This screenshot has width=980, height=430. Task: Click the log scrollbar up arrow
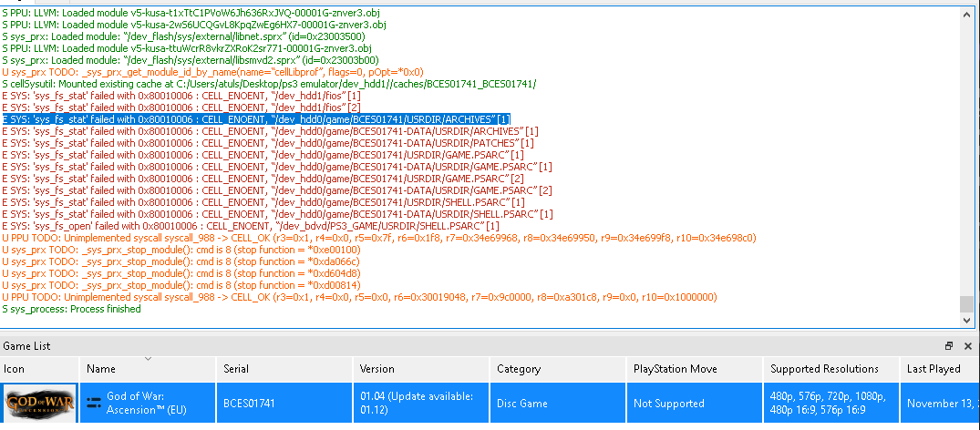point(967,14)
